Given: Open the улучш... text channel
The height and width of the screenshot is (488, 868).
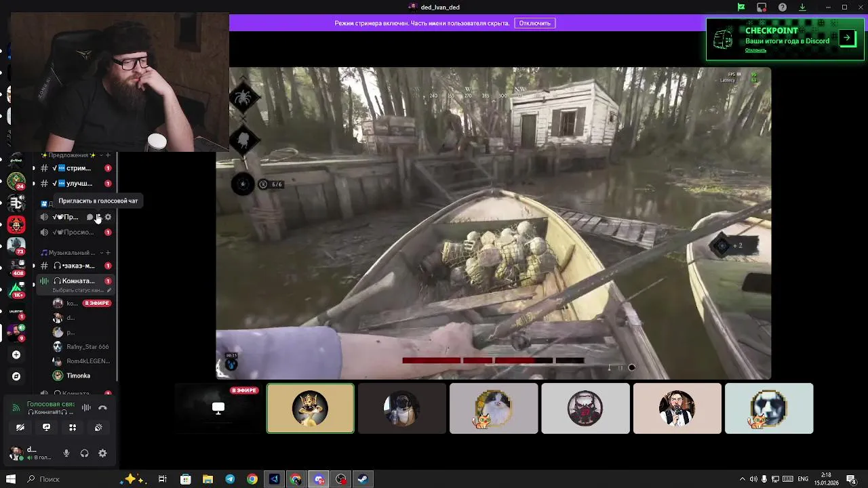Looking at the screenshot, I should click(74, 183).
